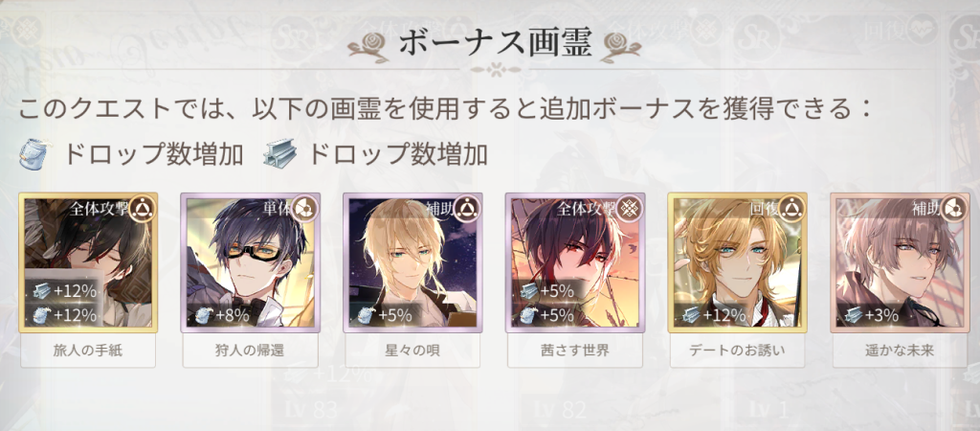Screen dimensions: 980x431
Task: Click the 旅人の手紙 name label
Action: 88,351
